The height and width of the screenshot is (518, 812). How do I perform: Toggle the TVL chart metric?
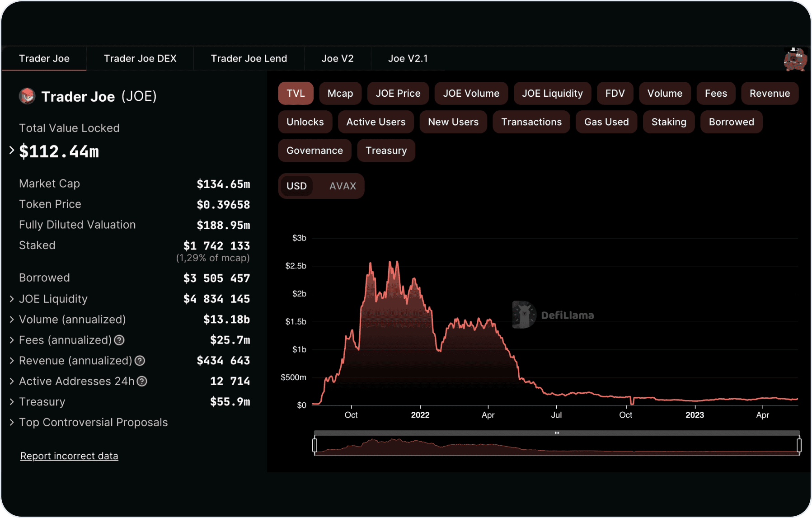(x=296, y=93)
